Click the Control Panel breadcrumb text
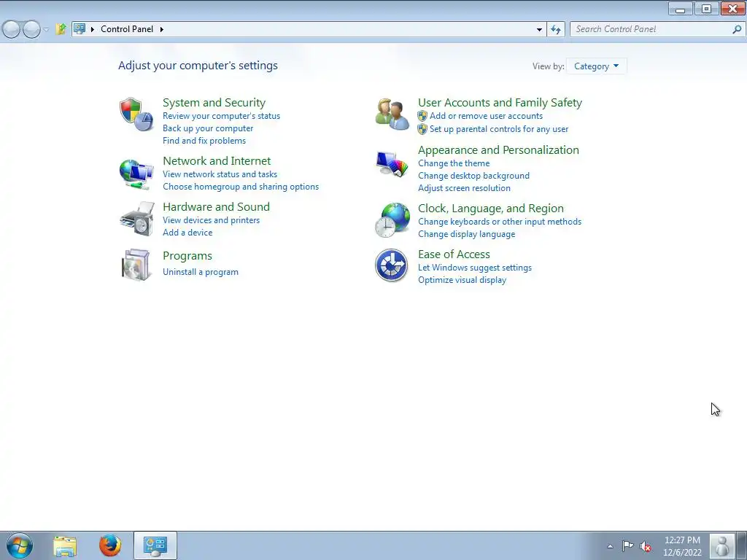The image size is (747, 560). click(127, 29)
